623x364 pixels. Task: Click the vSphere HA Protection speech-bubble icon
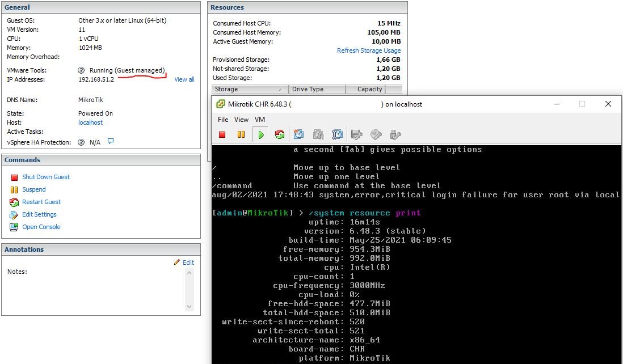[111, 142]
